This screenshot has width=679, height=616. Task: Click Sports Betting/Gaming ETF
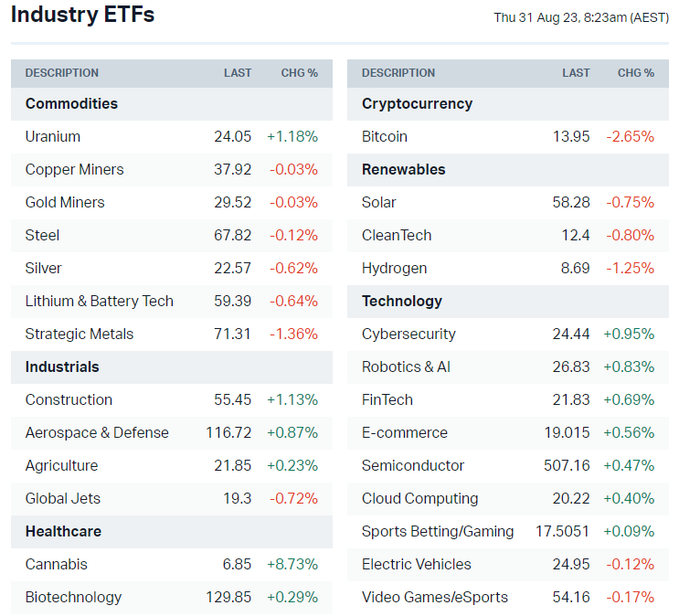(x=438, y=531)
